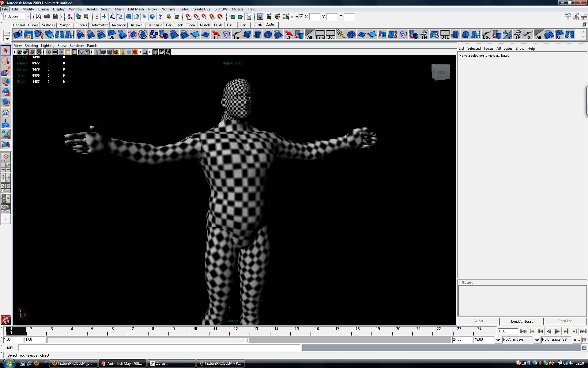This screenshot has width=588, height=368.
Task: Select the Paint Selection tool
Action: click(x=6, y=71)
